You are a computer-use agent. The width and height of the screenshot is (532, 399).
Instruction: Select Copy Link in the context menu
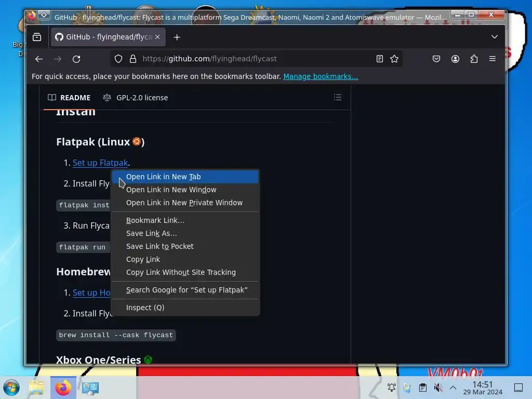pos(185,259)
